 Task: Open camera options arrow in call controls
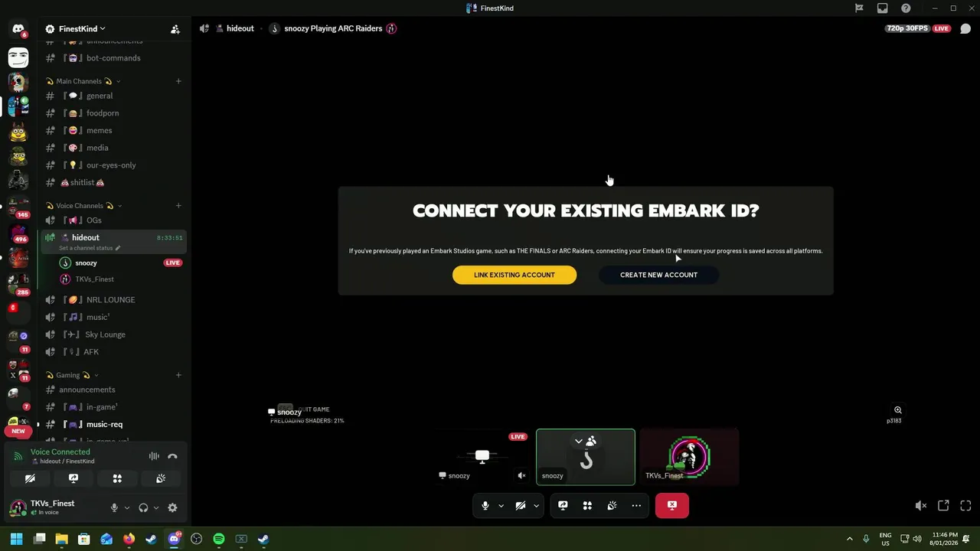click(x=536, y=505)
